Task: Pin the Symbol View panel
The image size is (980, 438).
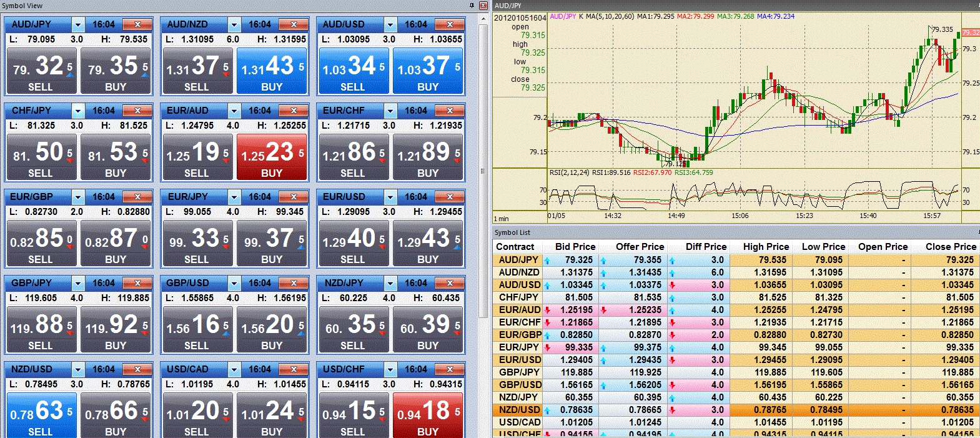Action: tap(472, 6)
